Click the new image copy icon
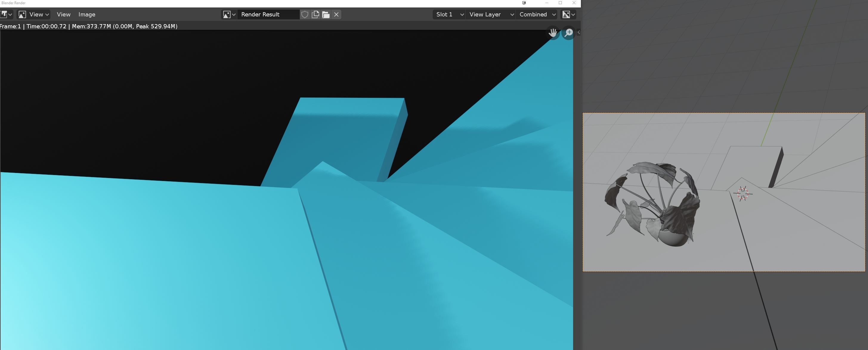The height and width of the screenshot is (350, 868). (315, 15)
